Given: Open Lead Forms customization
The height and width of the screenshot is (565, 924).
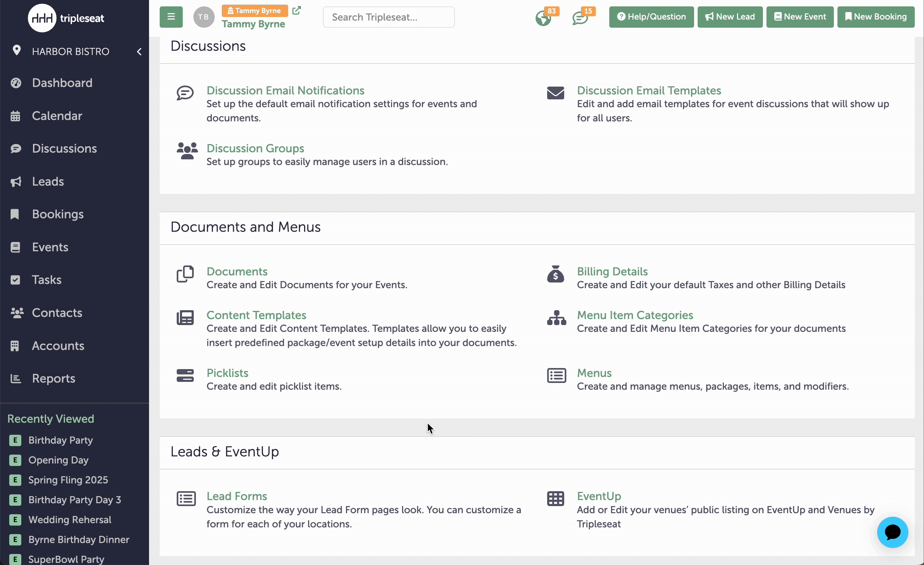Looking at the screenshot, I should point(237,496).
